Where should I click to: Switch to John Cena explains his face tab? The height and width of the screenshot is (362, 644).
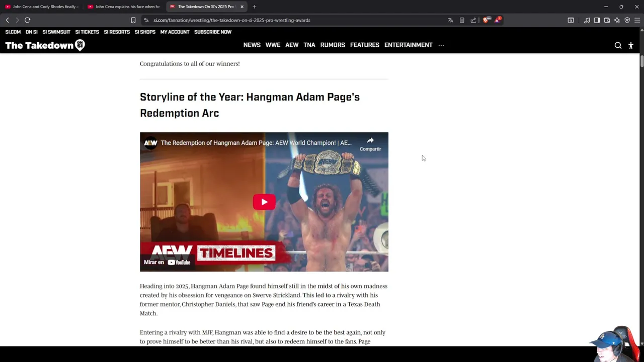124,7
